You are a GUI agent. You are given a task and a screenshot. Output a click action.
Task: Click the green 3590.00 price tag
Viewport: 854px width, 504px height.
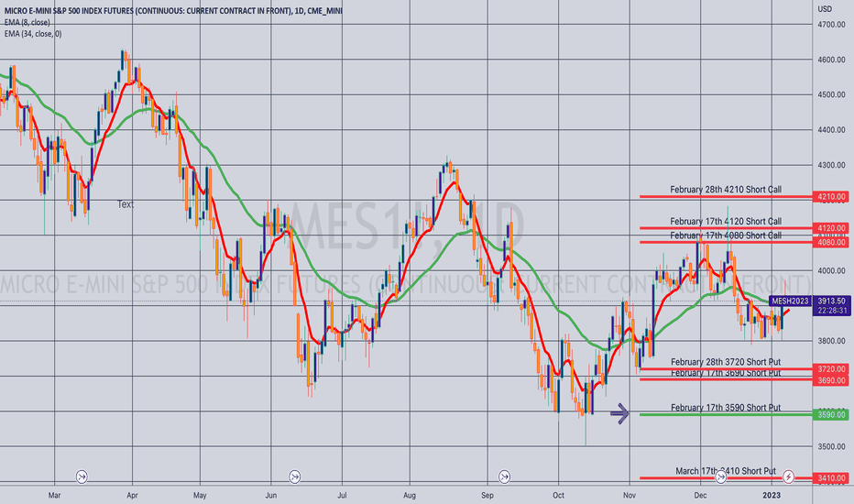coord(830,414)
